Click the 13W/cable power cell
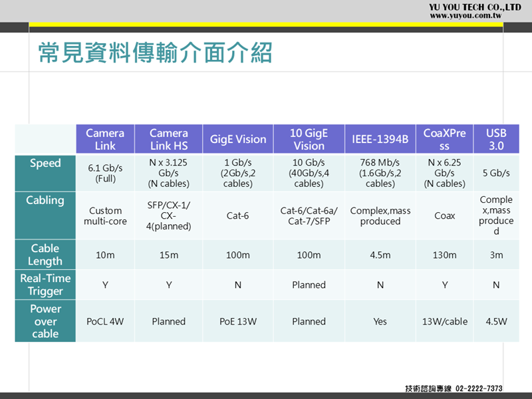 point(444,321)
